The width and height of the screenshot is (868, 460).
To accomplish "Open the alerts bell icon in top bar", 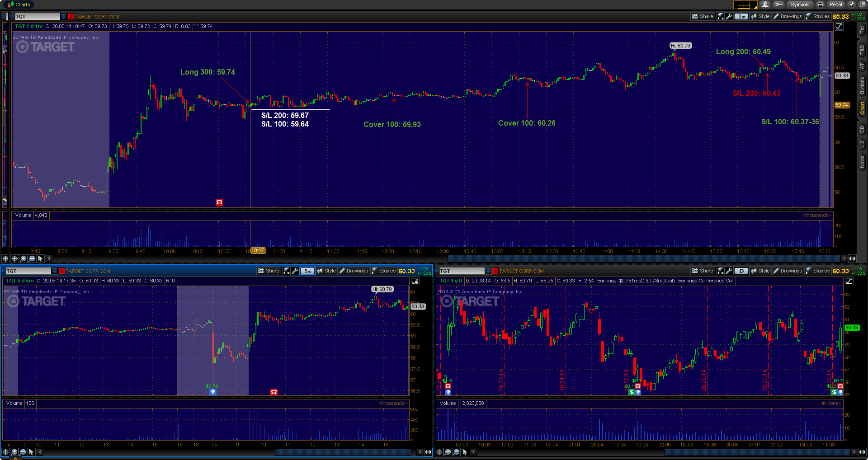I will coord(765,5).
